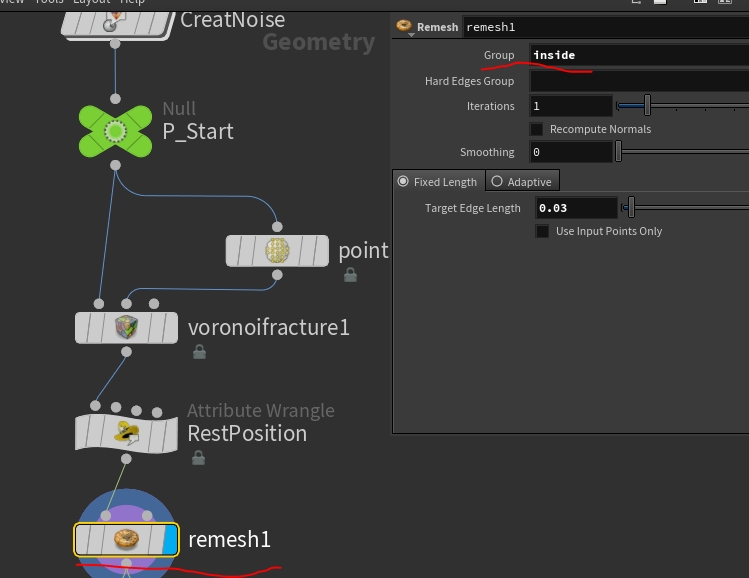The width and height of the screenshot is (749, 578).
Task: Click the Iterations parameter label
Action: click(x=491, y=106)
